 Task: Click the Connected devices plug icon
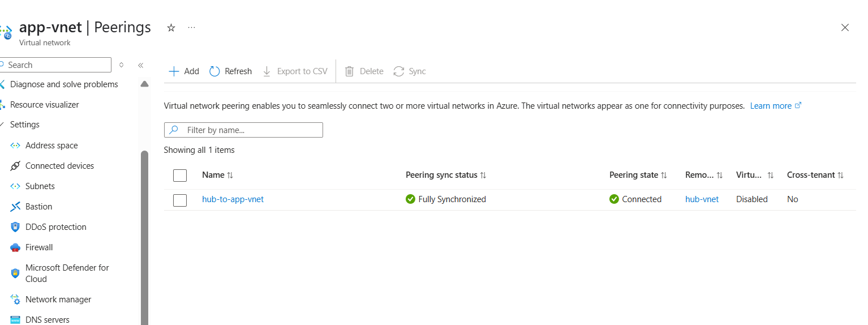coord(15,166)
